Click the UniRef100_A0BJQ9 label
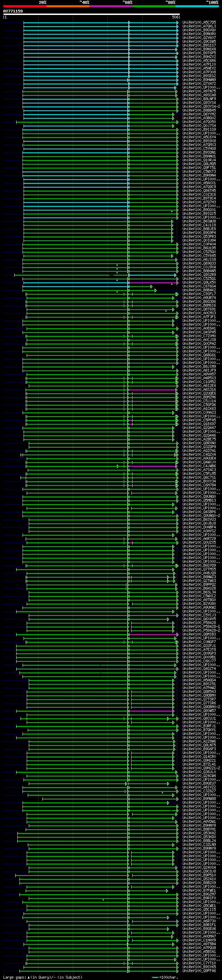The image size is (222, 980). pos(199,573)
